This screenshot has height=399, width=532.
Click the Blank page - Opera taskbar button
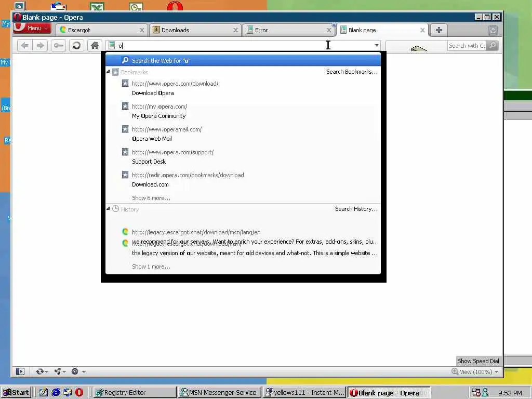(389, 393)
